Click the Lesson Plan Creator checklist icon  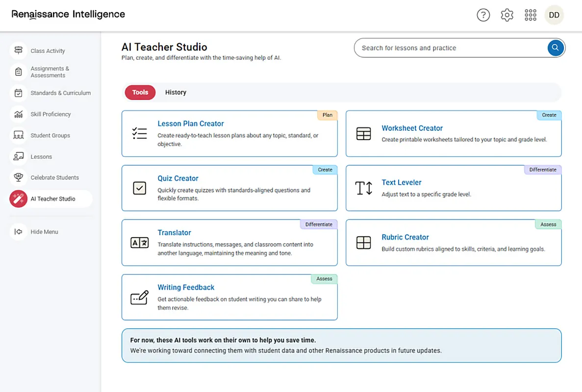(140, 133)
